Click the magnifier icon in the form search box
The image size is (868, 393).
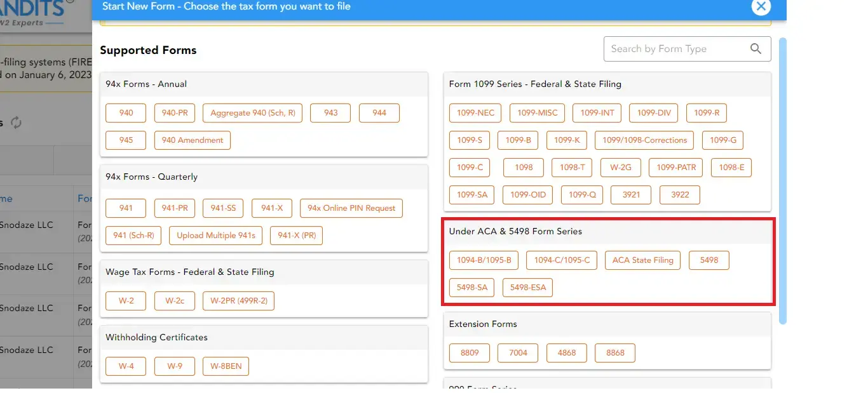point(756,49)
